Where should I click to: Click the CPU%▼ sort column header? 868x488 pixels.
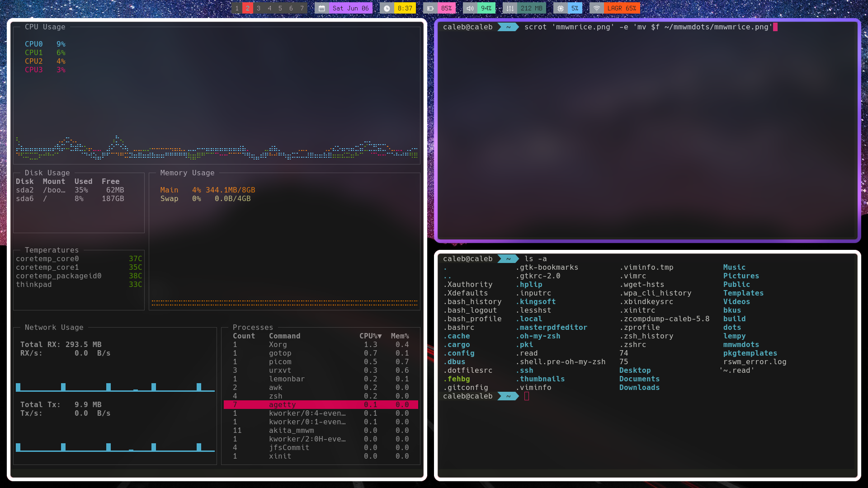tap(370, 336)
